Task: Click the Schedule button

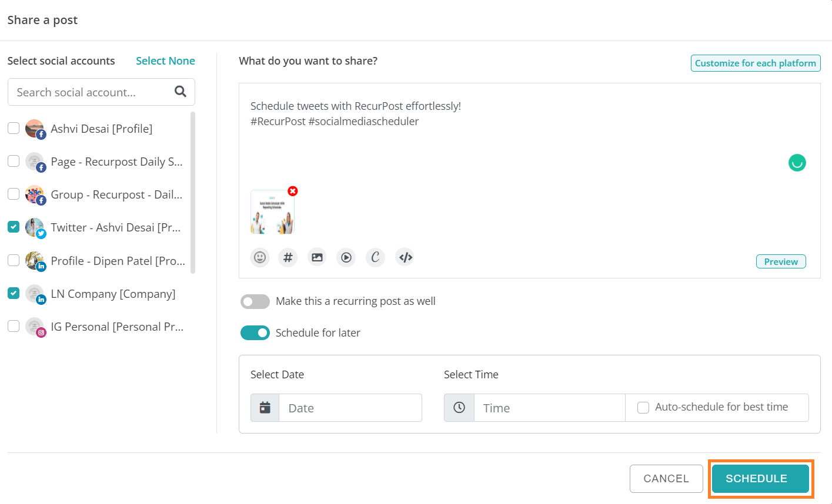Action: click(x=760, y=478)
